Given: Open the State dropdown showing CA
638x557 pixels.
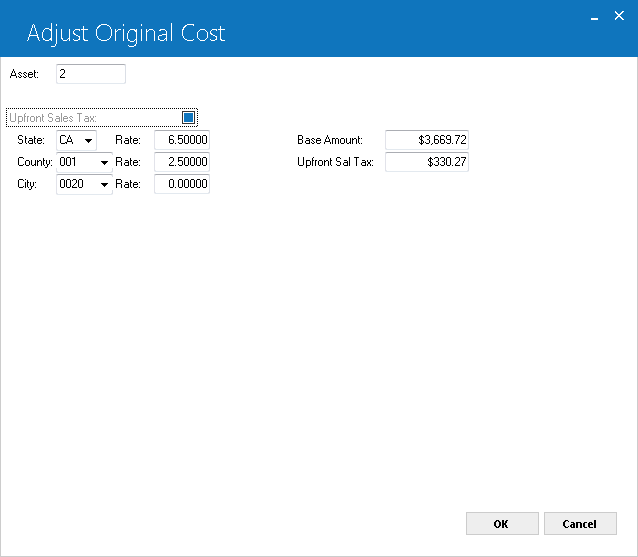Looking at the screenshot, I should coord(76,140).
